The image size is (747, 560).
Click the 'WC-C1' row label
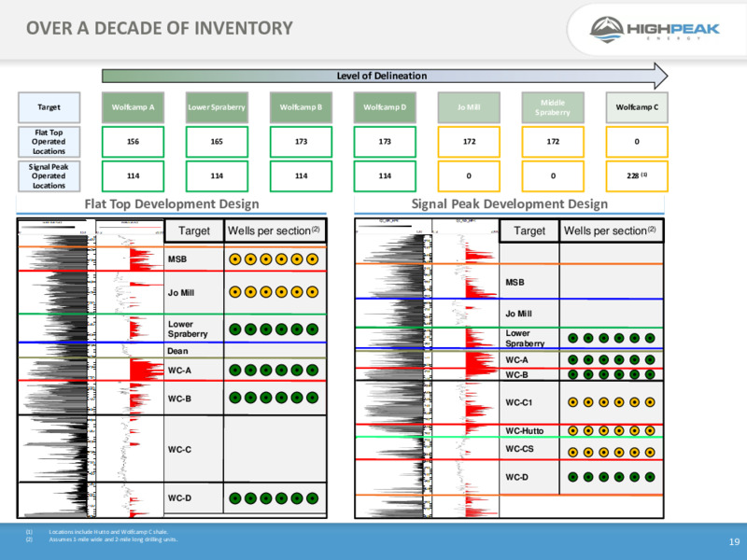(519, 402)
